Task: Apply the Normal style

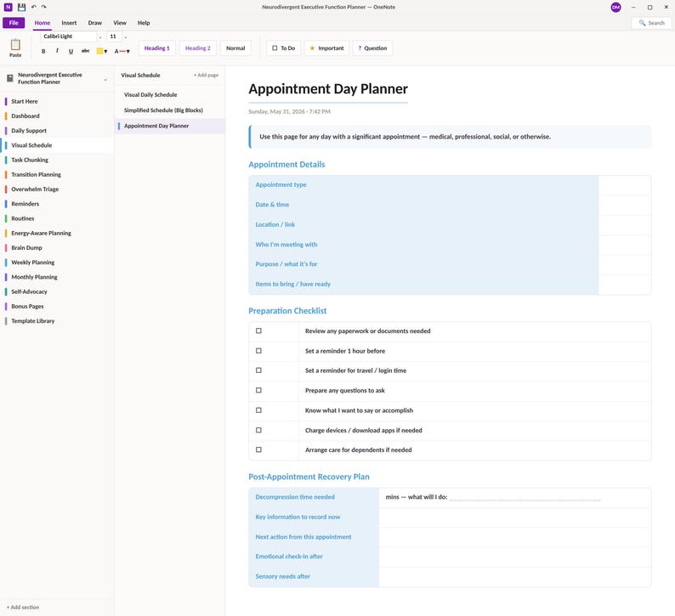Action: click(235, 48)
